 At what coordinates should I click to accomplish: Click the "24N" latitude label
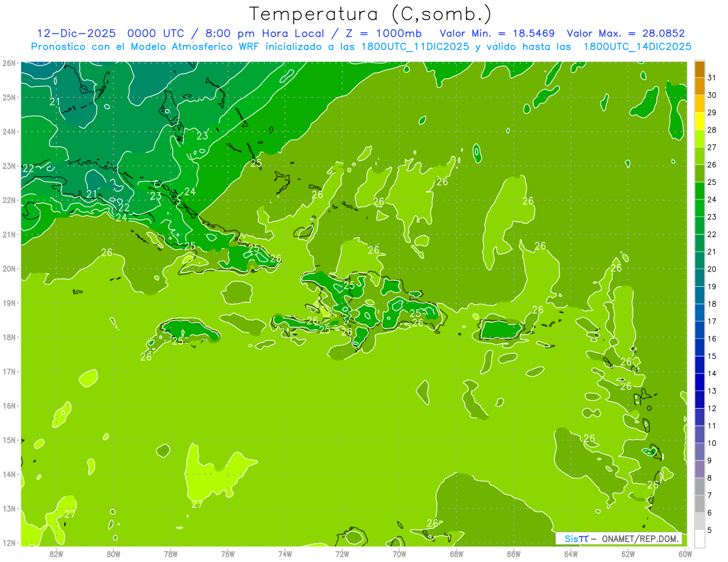(x=8, y=132)
